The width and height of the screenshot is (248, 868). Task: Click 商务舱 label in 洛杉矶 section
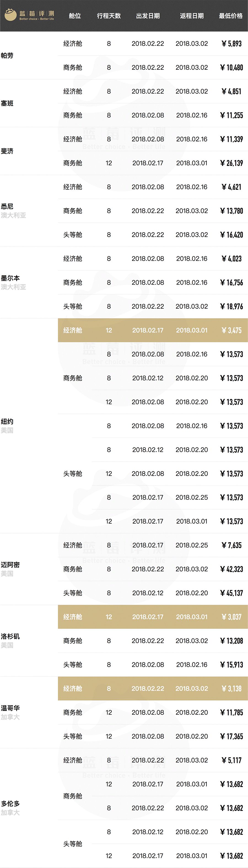coord(73,641)
